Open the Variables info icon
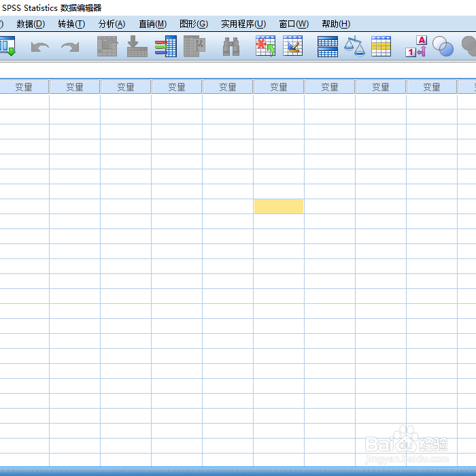This screenshot has width=476, height=476. [166, 46]
